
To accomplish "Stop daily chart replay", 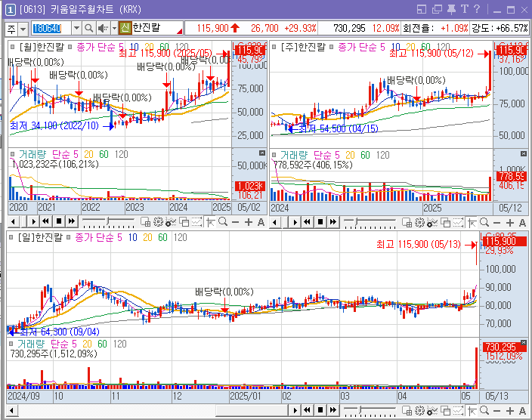I will (320, 410).
